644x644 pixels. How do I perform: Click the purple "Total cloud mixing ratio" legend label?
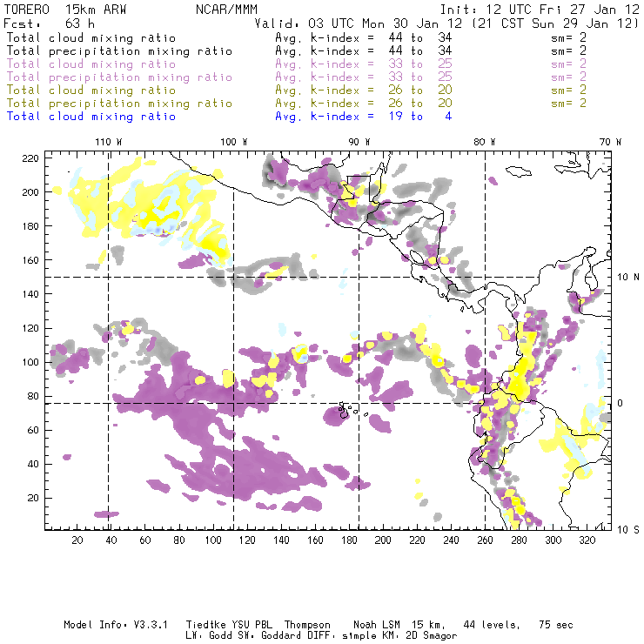point(91,64)
